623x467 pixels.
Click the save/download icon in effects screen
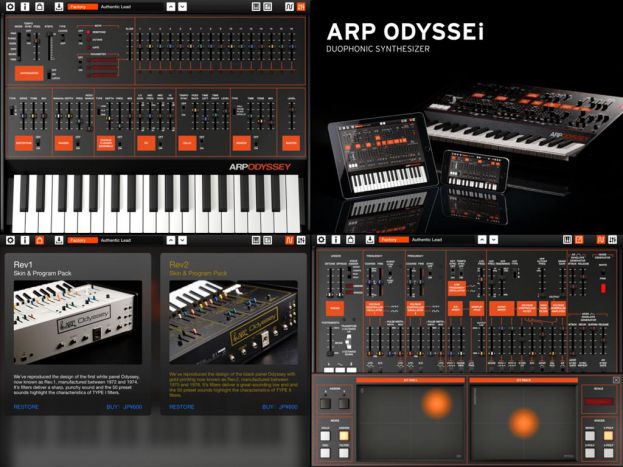pyautogui.click(x=59, y=6)
